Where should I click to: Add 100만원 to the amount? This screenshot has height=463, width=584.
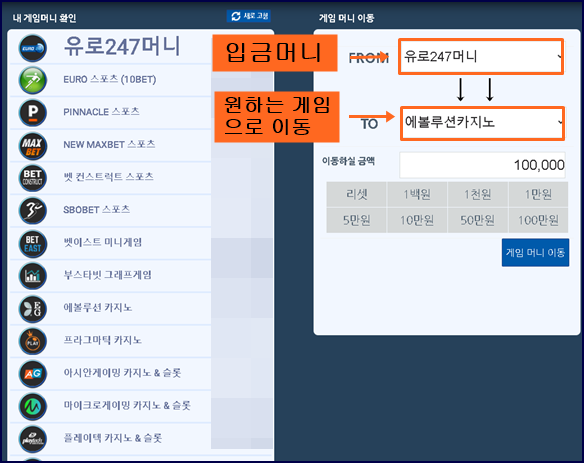538,220
